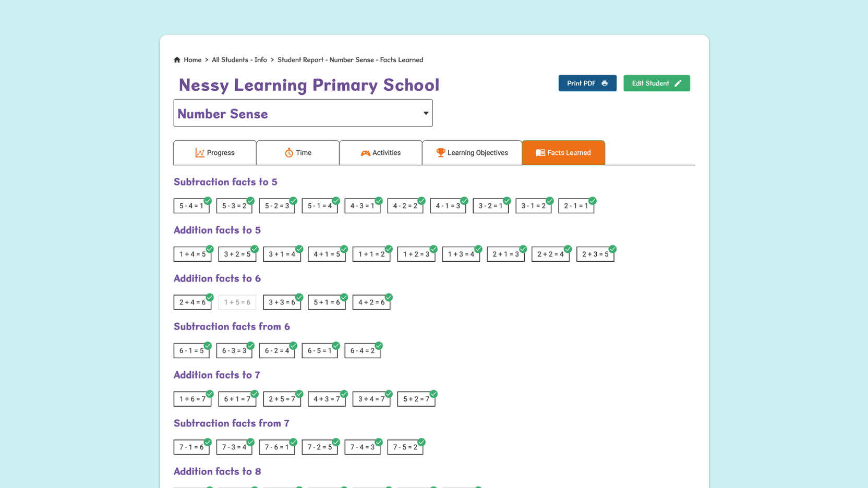Click the game controller icon on Activities tab
Screen dimensions: 868x488
366,153
